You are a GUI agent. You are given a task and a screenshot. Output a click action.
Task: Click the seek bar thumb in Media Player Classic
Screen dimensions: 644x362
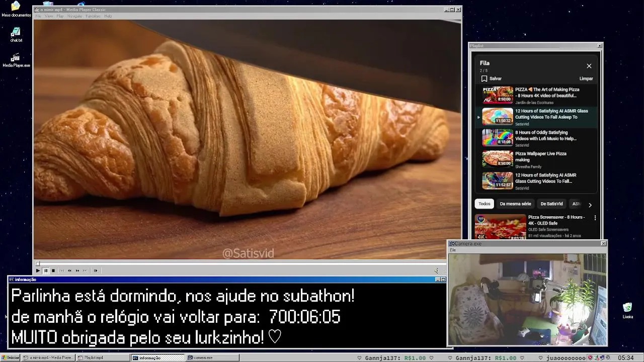click(x=37, y=263)
